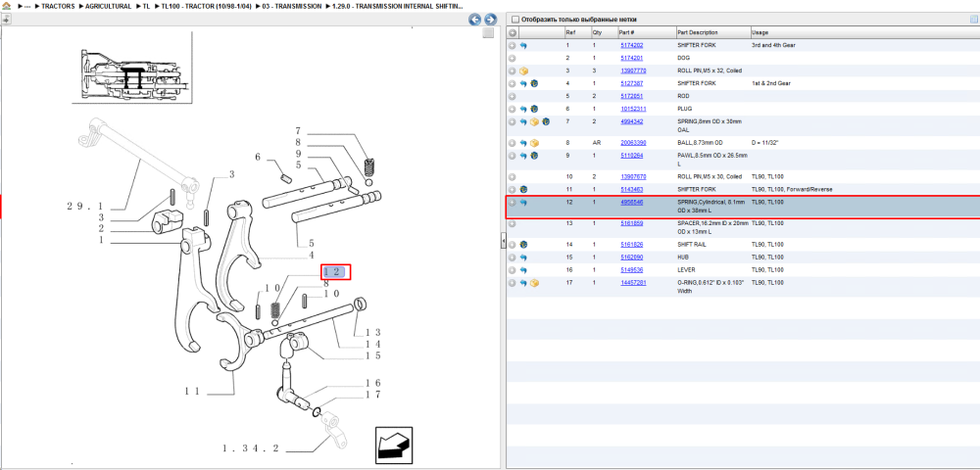Open AGRICULTURAL breadcrumb
The width and height of the screenshot is (980, 470).
click(x=108, y=6)
